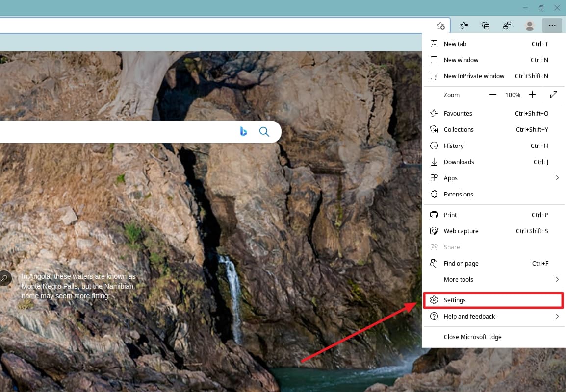This screenshot has width=566, height=392.
Task: Open Downloads from the menu
Action: pyautogui.click(x=459, y=162)
